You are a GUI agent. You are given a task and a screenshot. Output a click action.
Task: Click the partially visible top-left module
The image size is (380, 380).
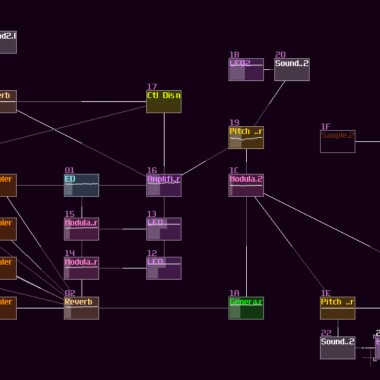(x=8, y=42)
